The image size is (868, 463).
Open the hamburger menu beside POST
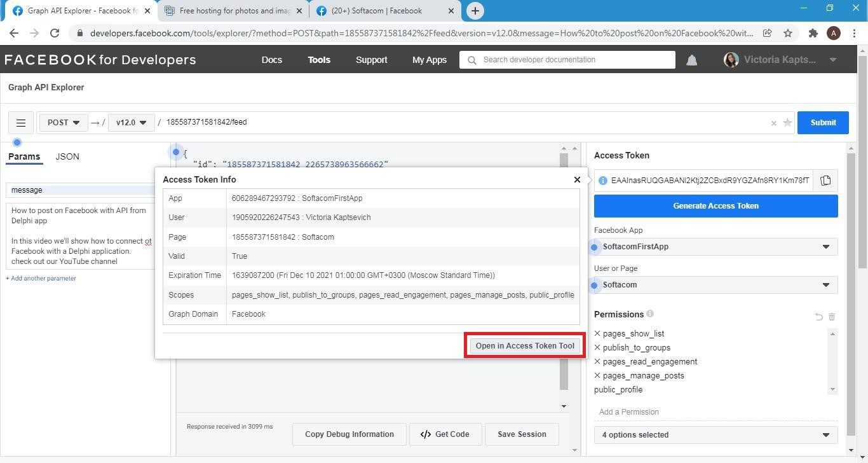point(21,123)
